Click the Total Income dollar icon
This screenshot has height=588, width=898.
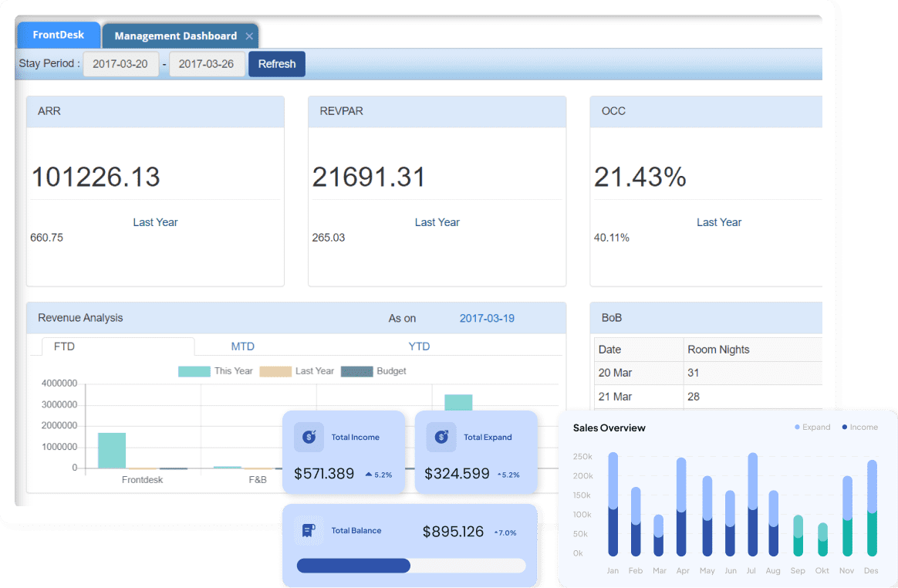[309, 438]
